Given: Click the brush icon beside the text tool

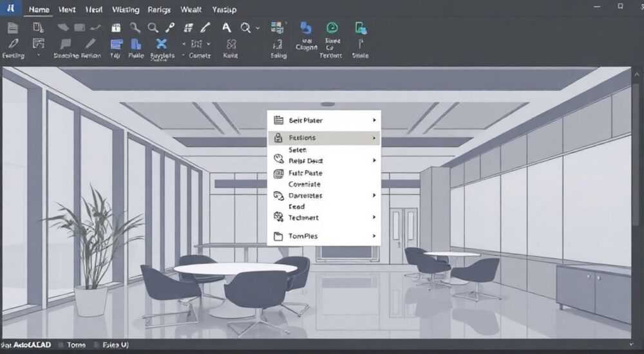Looking at the screenshot, I should coord(205,28).
